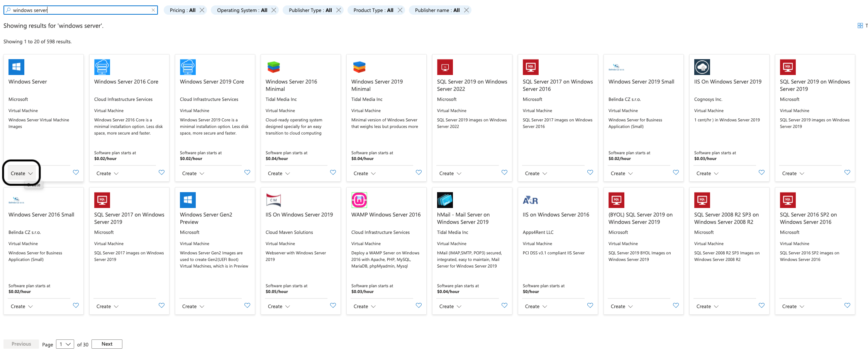Click the SQL Server 2019 on Windows Server 2022 icon
This screenshot has height=358, width=868.
click(445, 67)
